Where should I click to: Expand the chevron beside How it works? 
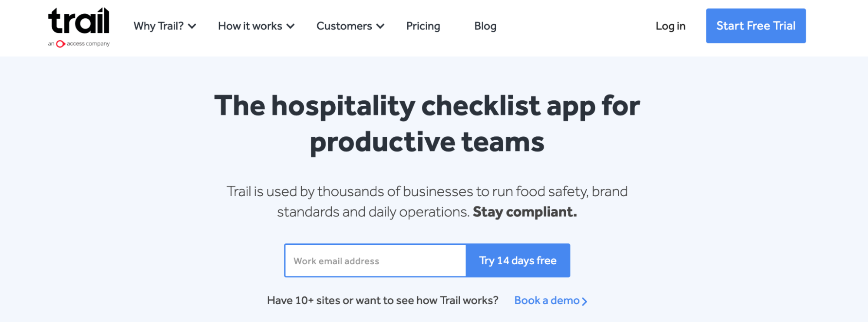(290, 26)
